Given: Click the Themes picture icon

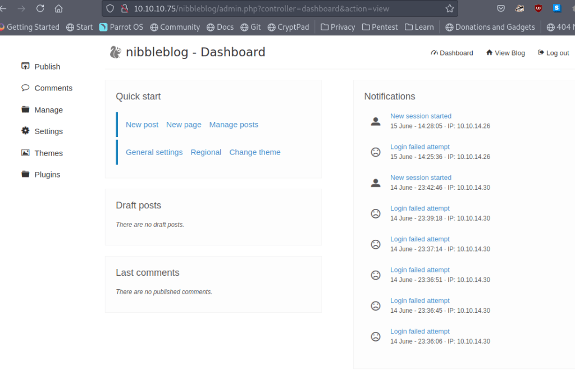Looking at the screenshot, I should coord(25,153).
